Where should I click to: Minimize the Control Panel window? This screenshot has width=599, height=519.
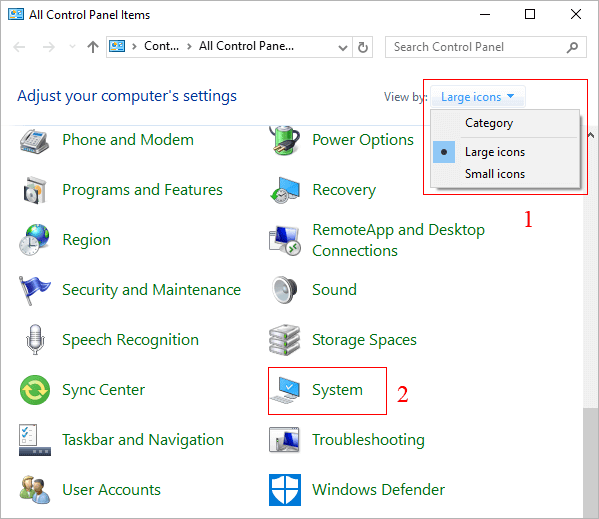[x=485, y=15]
